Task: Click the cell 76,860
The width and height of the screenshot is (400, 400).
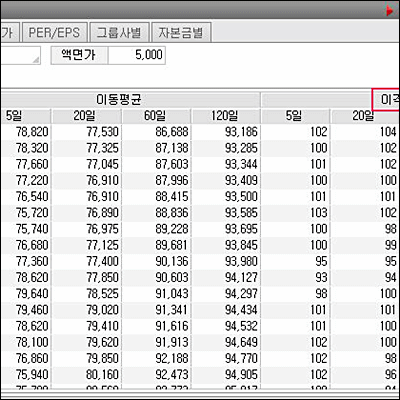Action: coord(25,358)
